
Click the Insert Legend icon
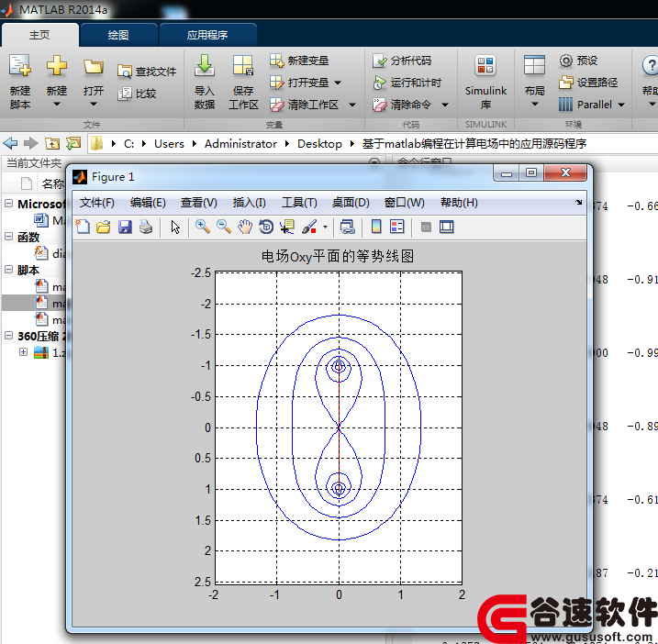[x=397, y=227]
